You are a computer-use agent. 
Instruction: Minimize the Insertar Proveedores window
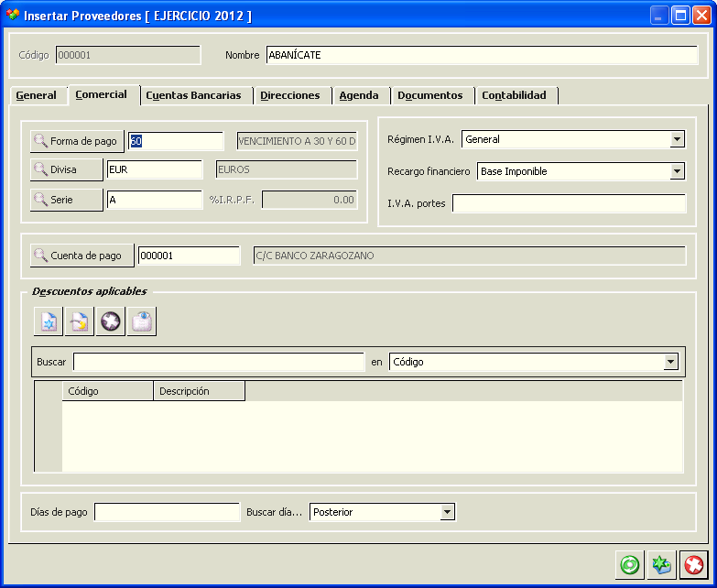[659, 15]
